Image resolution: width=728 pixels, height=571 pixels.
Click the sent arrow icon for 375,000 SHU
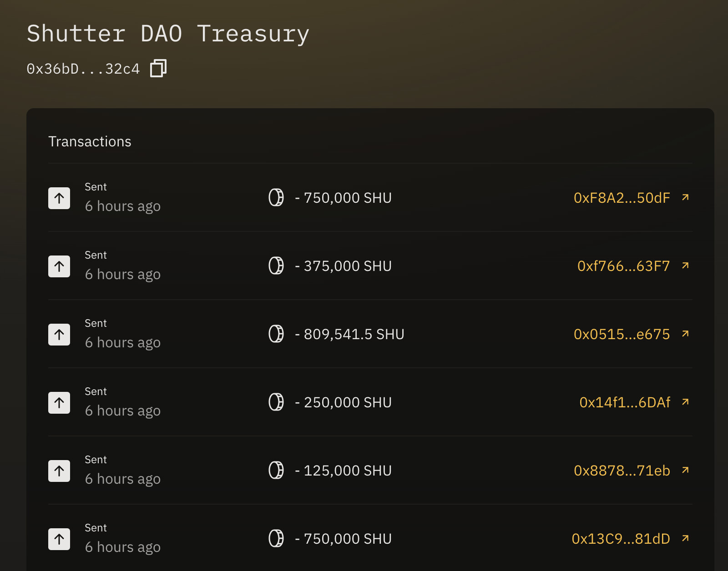pos(59,266)
